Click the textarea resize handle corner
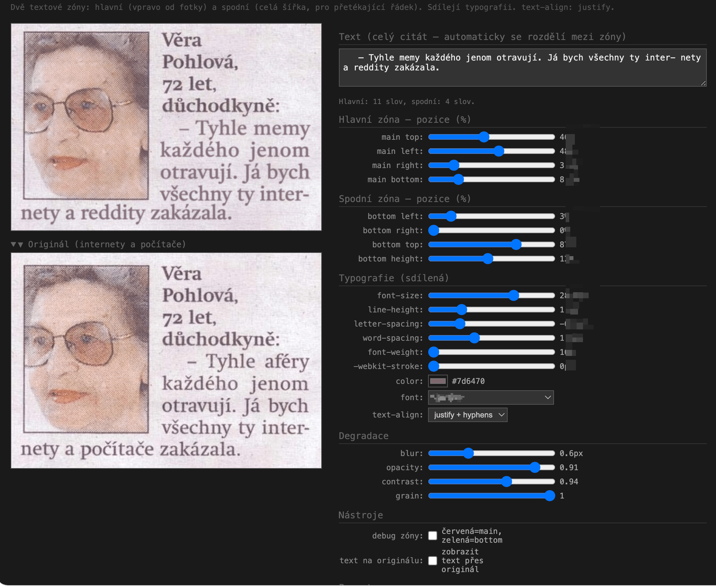Viewport: 716px width, 588px height. click(703, 83)
